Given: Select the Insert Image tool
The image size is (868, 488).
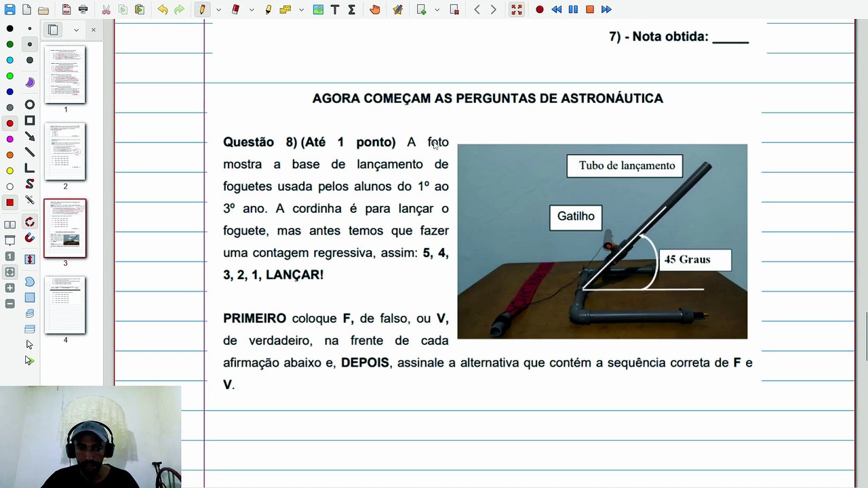Looking at the screenshot, I should pos(318,9).
